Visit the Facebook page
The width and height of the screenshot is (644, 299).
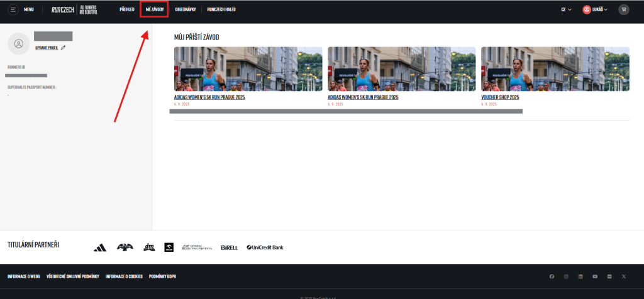pyautogui.click(x=552, y=276)
